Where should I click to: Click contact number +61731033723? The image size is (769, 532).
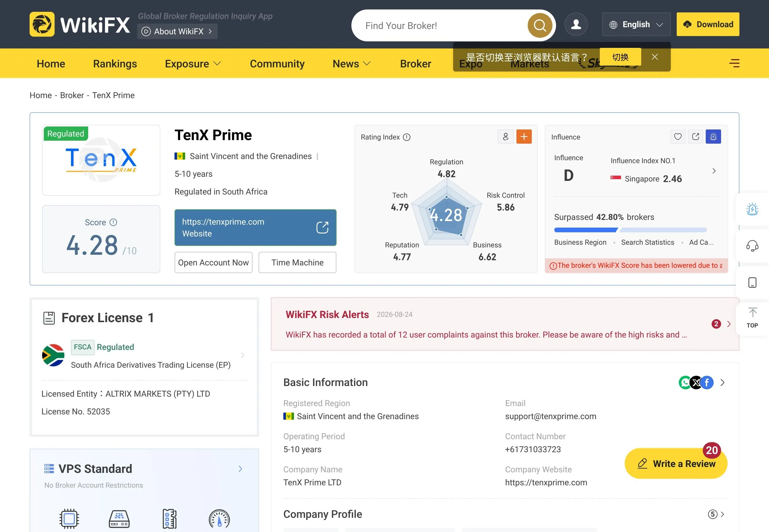pyautogui.click(x=533, y=450)
